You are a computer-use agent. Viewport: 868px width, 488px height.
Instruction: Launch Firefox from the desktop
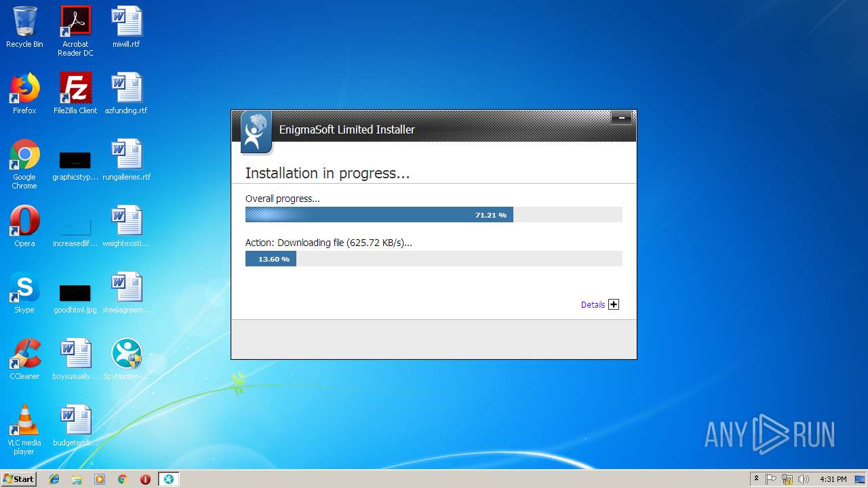point(24,94)
